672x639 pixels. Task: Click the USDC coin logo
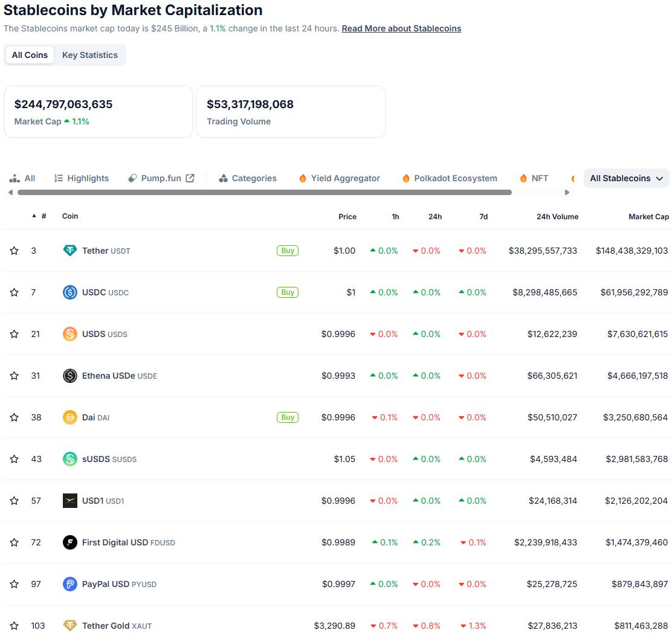pos(70,292)
